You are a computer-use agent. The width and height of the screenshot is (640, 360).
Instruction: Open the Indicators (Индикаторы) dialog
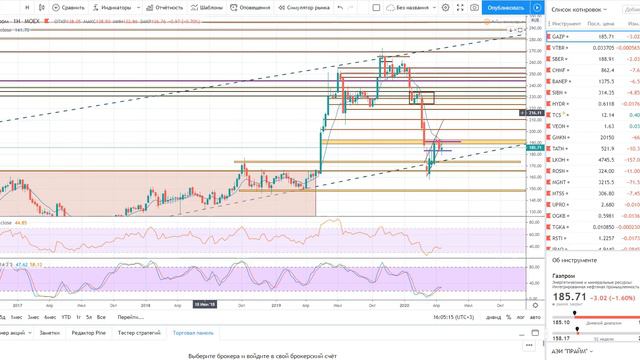point(112,7)
